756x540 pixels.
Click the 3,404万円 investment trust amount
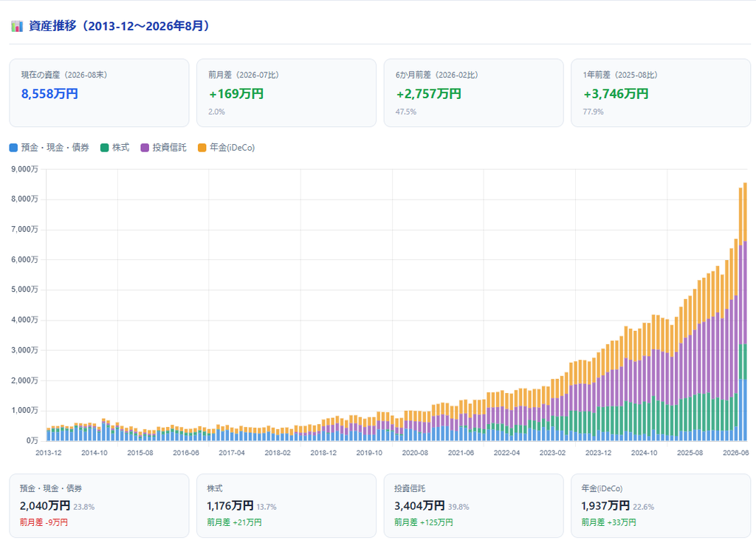419,506
